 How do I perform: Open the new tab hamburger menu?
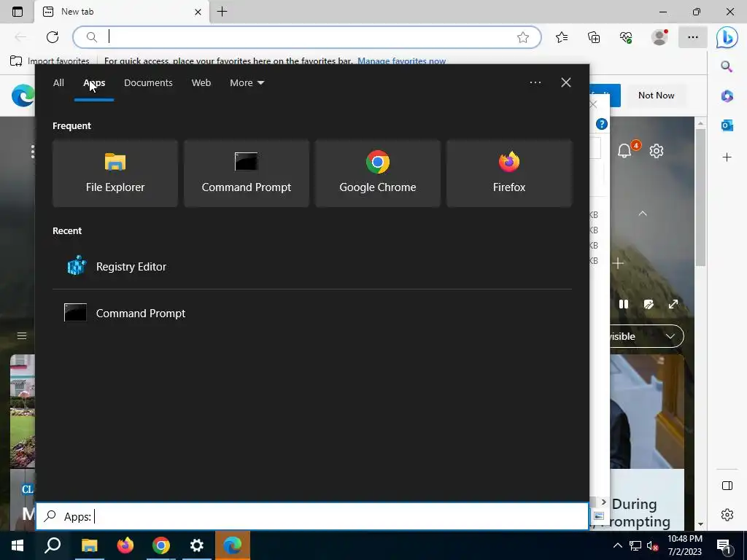click(x=22, y=335)
